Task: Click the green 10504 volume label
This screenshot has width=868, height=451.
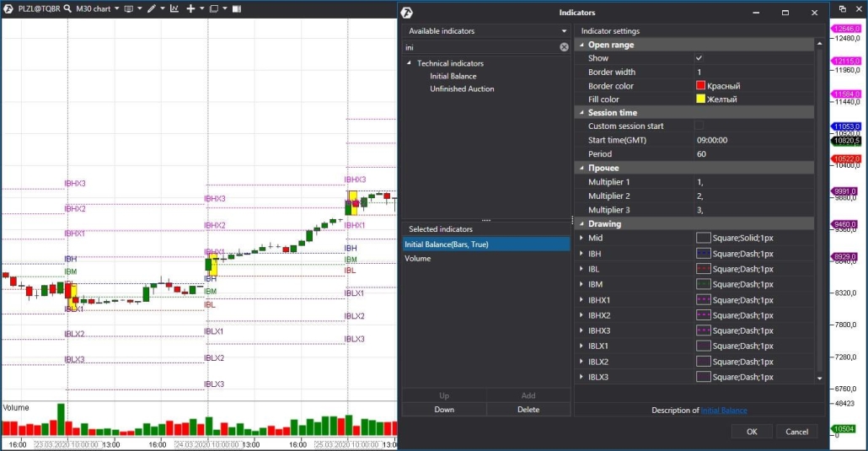Action: (844, 429)
